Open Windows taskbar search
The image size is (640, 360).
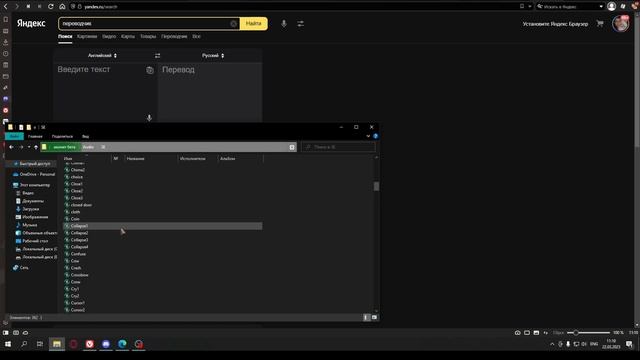24,344
